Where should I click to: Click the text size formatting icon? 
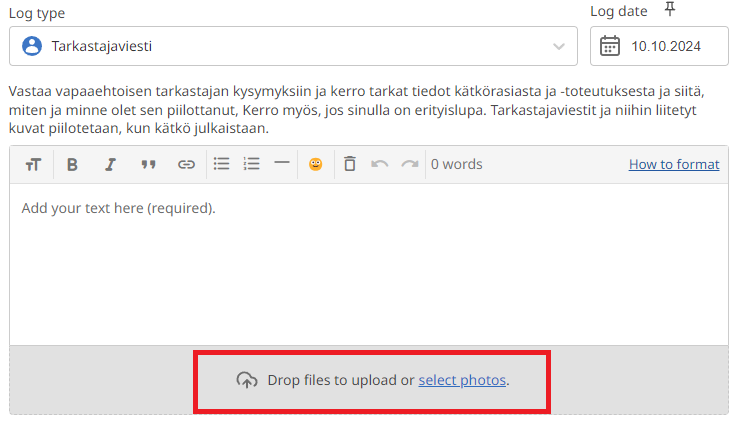point(33,165)
